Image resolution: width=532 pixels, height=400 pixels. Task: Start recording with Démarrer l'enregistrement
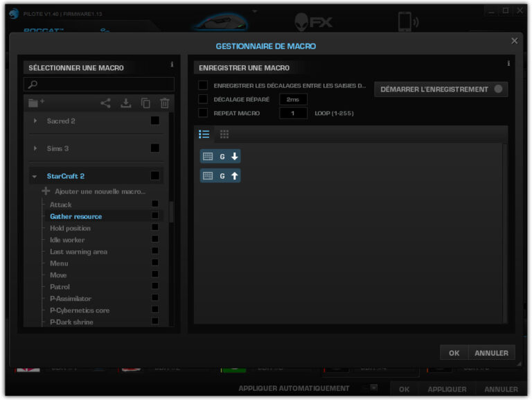coord(441,89)
